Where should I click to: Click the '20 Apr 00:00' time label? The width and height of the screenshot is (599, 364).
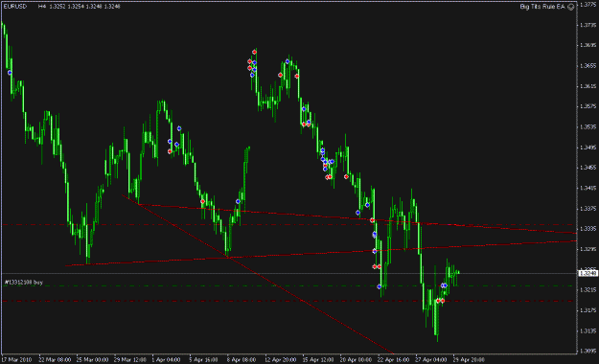pos(356,360)
